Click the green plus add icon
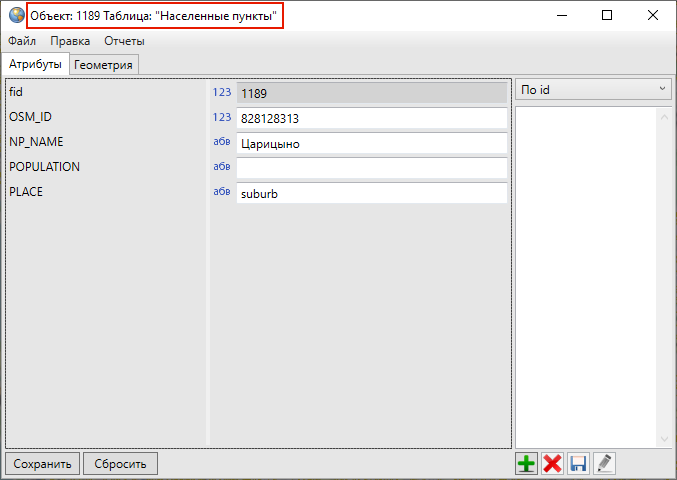The image size is (677, 480). point(526,464)
